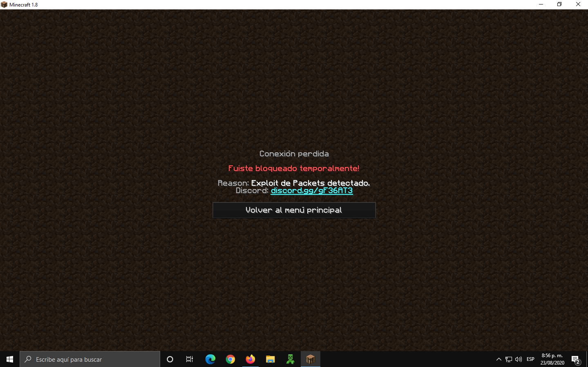
Task: Click the 'Conexión perdida' heading text
Action: click(x=294, y=154)
